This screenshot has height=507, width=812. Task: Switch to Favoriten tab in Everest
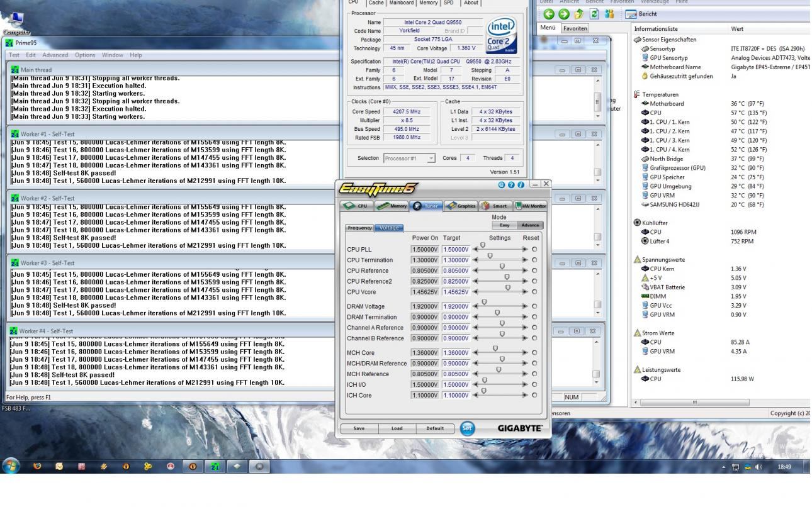[575, 28]
